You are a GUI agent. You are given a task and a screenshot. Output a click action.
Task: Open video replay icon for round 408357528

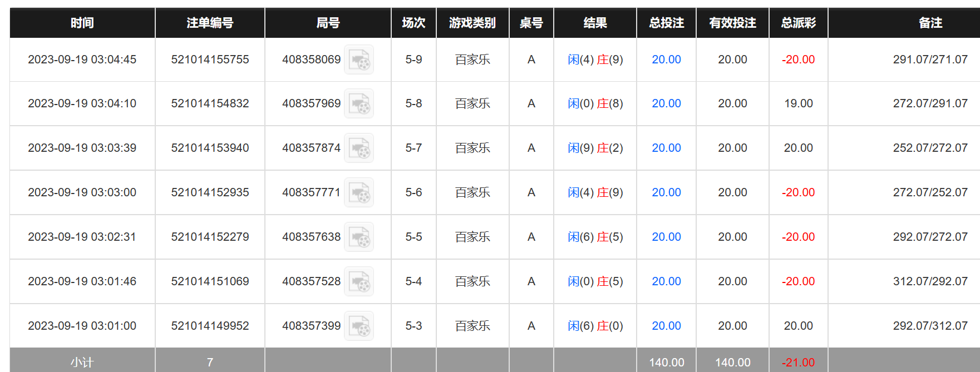(x=359, y=282)
